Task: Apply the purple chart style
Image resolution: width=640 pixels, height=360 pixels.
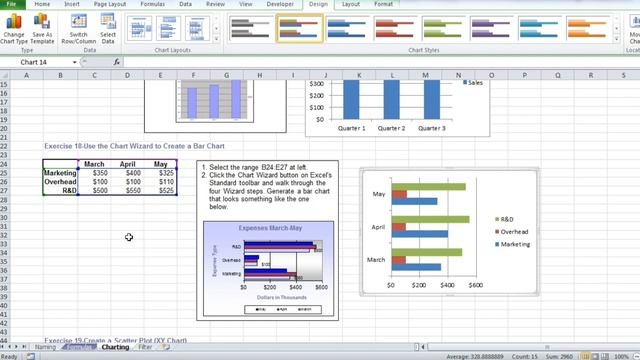Action: [x=491, y=28]
